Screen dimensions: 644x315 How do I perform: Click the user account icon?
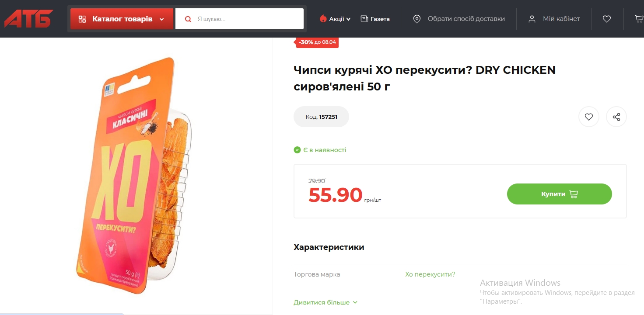click(532, 19)
